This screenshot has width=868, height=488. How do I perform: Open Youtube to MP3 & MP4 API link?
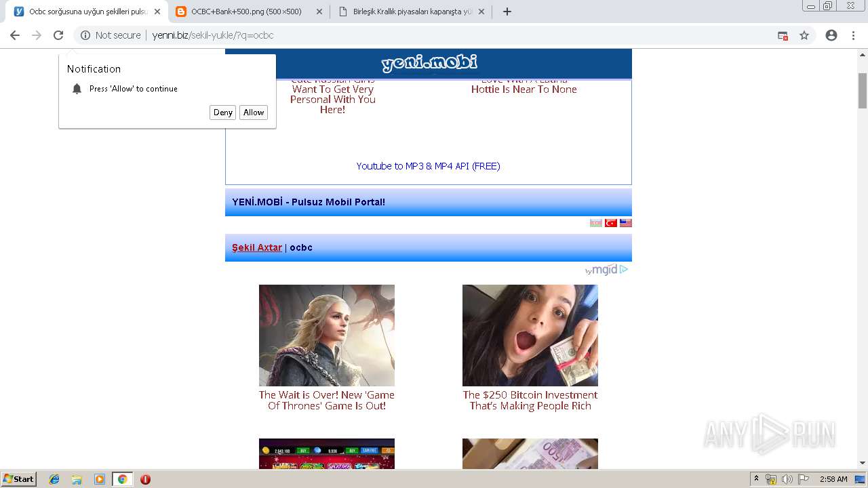coord(428,166)
